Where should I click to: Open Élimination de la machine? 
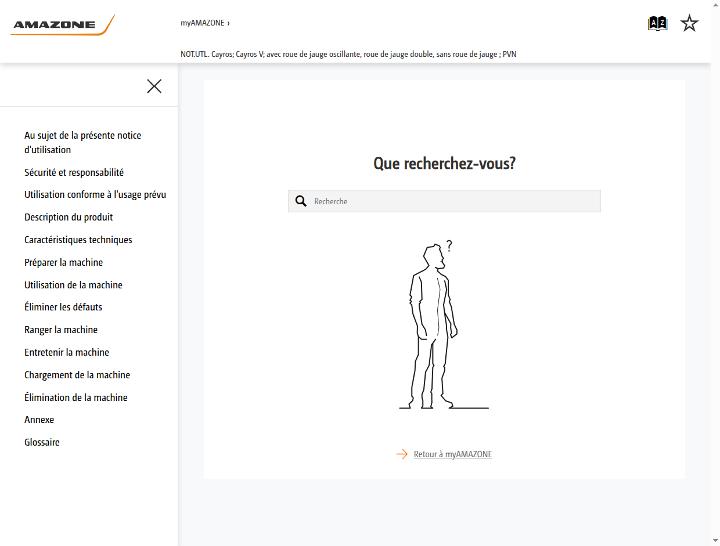76,397
